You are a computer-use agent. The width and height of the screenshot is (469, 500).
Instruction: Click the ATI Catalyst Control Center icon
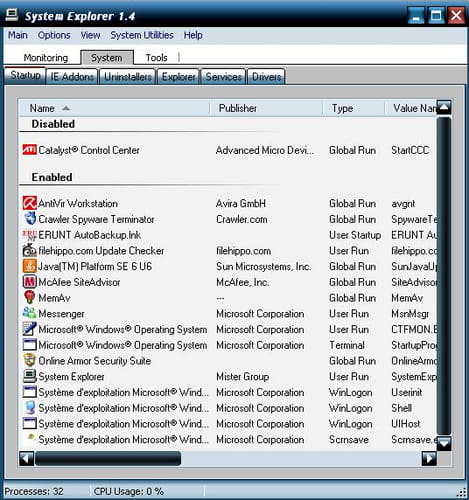(x=29, y=150)
